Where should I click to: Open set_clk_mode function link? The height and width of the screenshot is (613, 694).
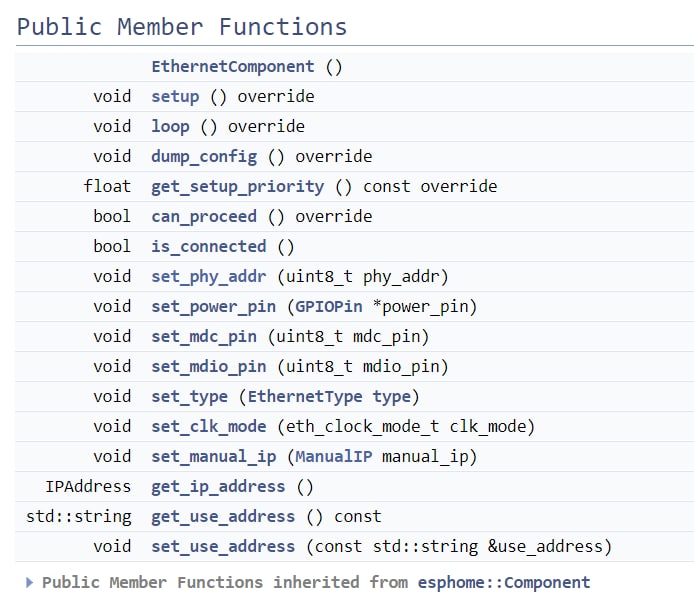[208, 427]
